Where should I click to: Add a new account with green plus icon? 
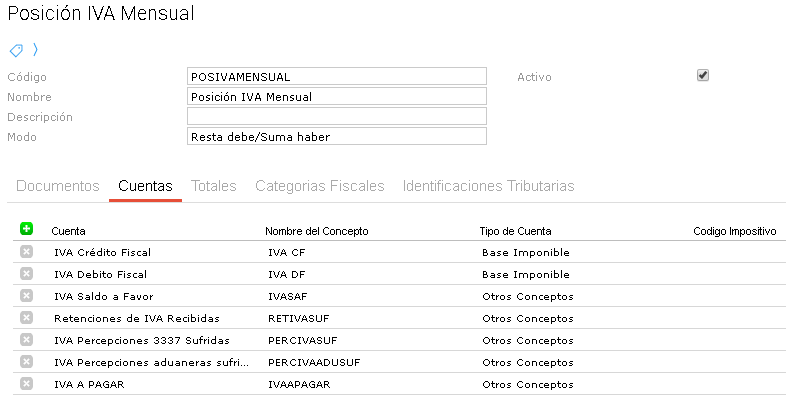point(26,229)
